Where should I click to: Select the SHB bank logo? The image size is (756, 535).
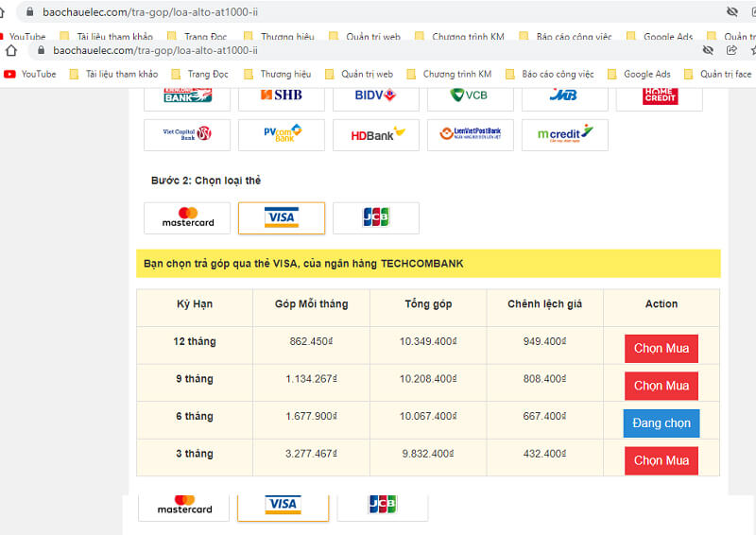[282, 95]
